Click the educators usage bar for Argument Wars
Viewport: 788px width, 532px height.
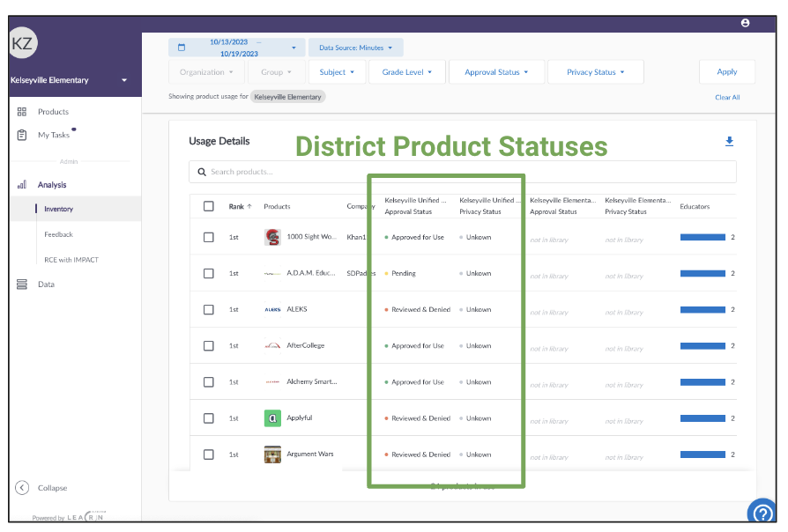click(x=703, y=454)
